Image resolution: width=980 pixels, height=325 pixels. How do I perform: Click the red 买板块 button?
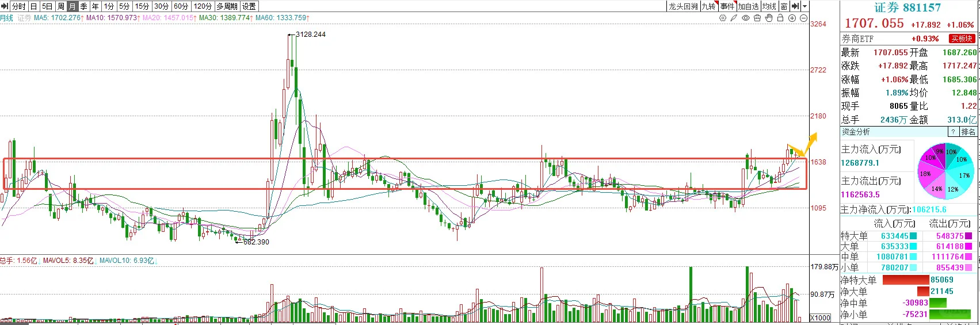962,39
